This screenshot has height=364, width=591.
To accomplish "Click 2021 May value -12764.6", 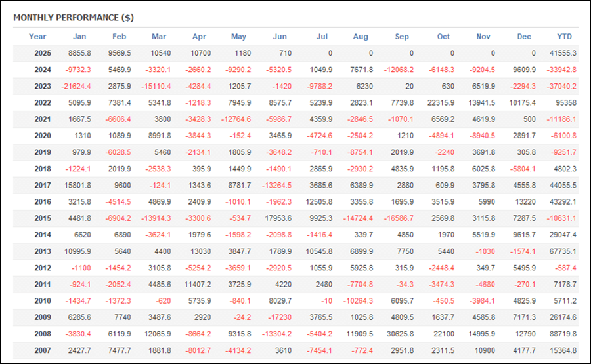I will click(236, 119).
